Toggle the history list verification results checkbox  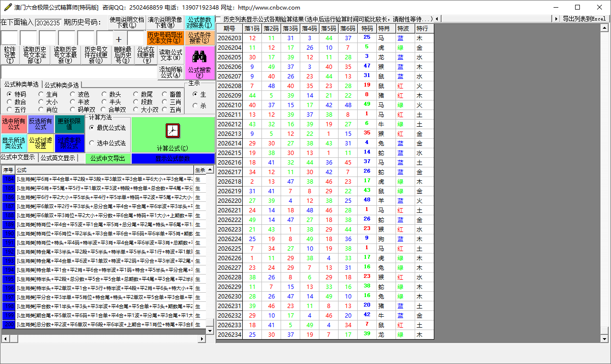[218, 19]
